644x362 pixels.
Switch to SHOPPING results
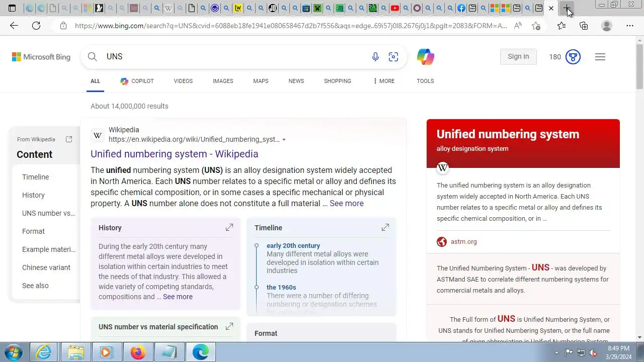[x=338, y=81]
